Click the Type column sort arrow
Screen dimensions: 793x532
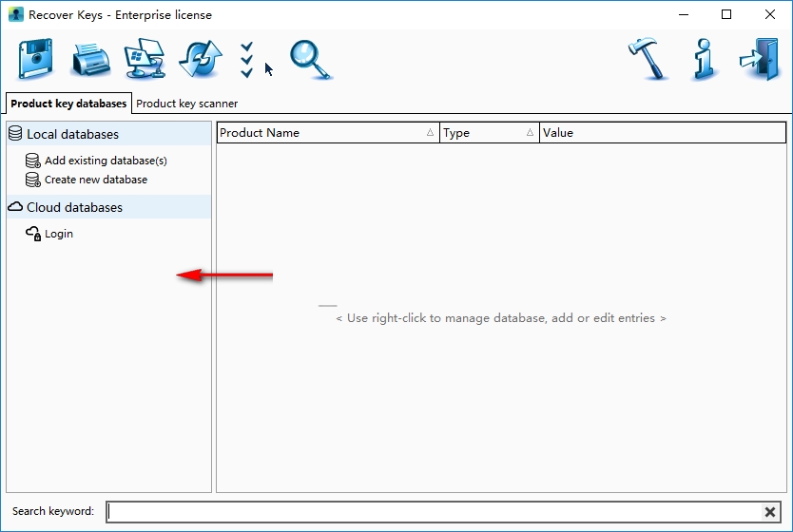pos(530,132)
